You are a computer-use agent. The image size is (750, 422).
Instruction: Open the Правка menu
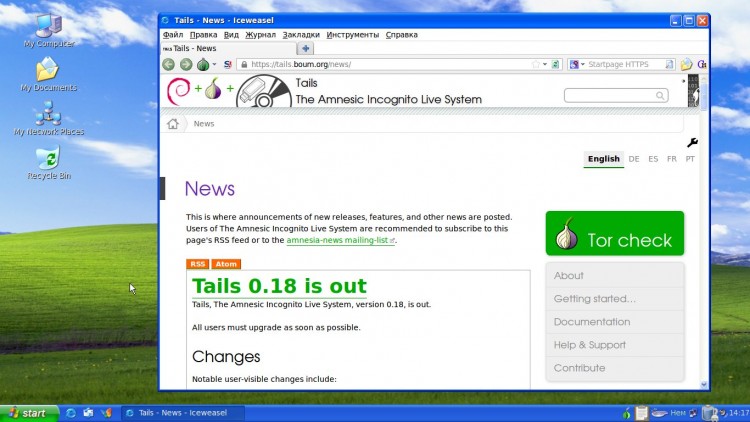click(203, 34)
